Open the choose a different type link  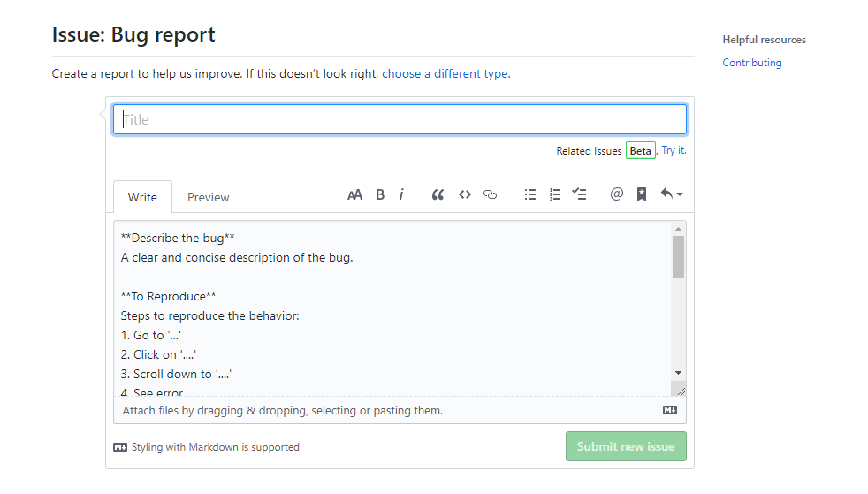(445, 73)
